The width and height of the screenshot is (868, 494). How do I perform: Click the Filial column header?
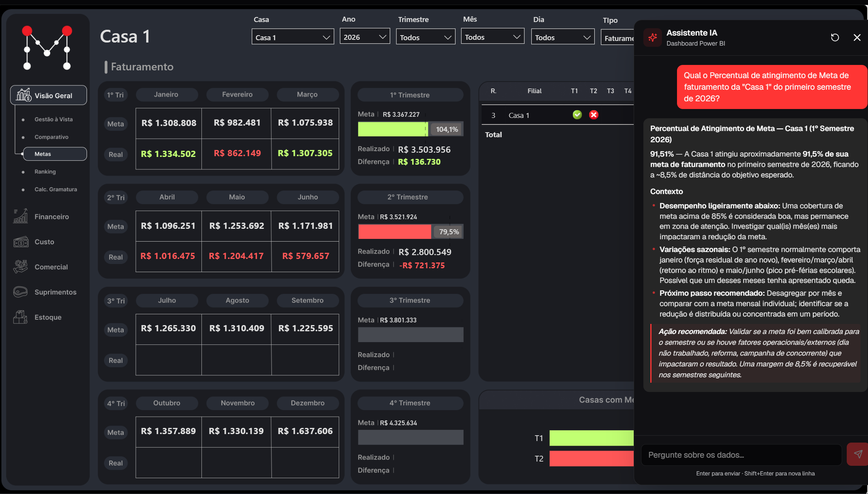coord(534,91)
